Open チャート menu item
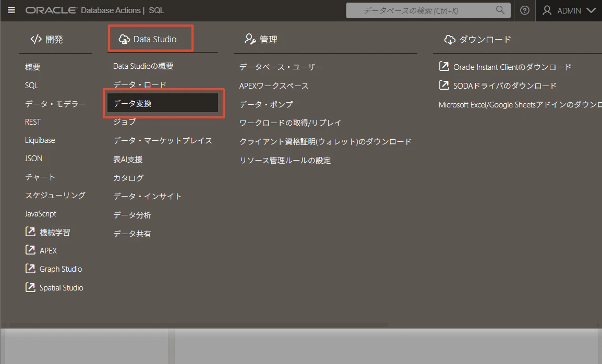The image size is (602, 364). [x=40, y=177]
